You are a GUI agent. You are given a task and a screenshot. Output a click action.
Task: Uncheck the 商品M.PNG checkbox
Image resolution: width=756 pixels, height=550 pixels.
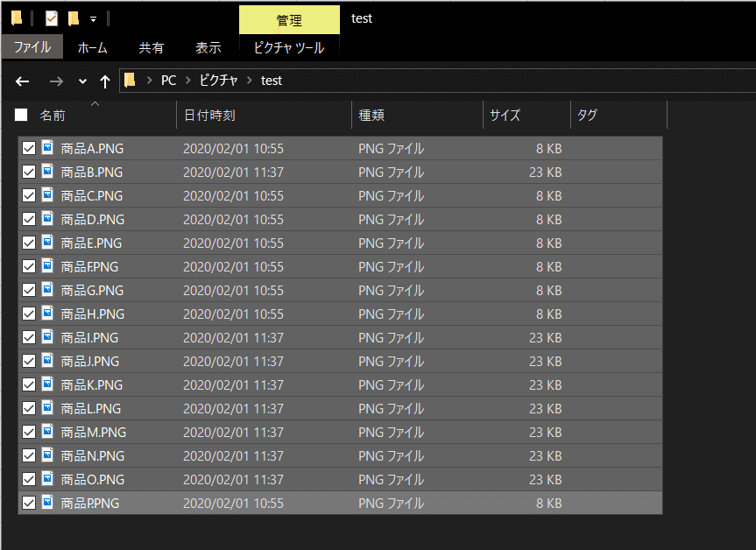[29, 432]
